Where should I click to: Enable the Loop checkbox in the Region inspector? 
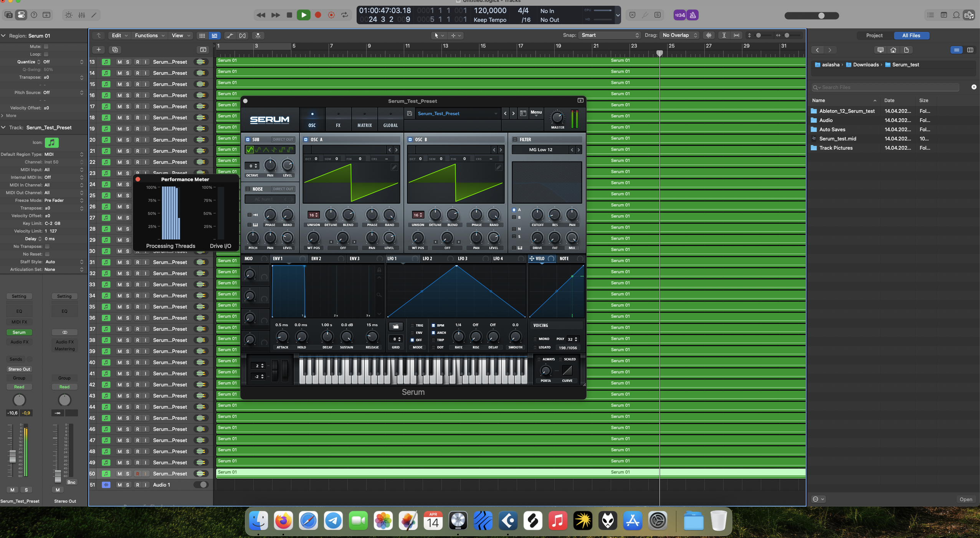click(46, 54)
